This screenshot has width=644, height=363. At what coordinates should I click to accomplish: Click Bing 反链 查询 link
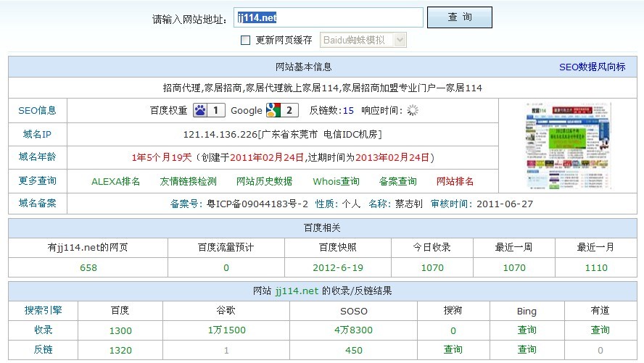(x=527, y=349)
